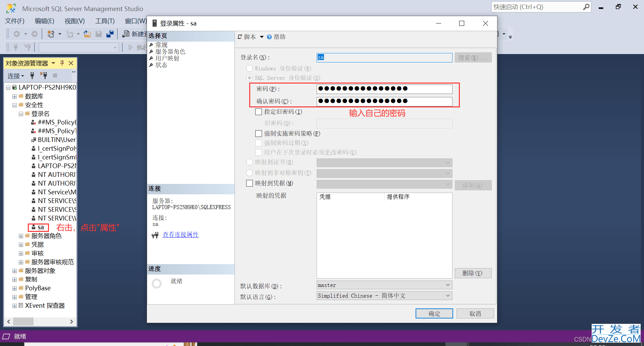Click the quick launch search magnifier
This screenshot has width=644, height=346.
(x=586, y=7)
